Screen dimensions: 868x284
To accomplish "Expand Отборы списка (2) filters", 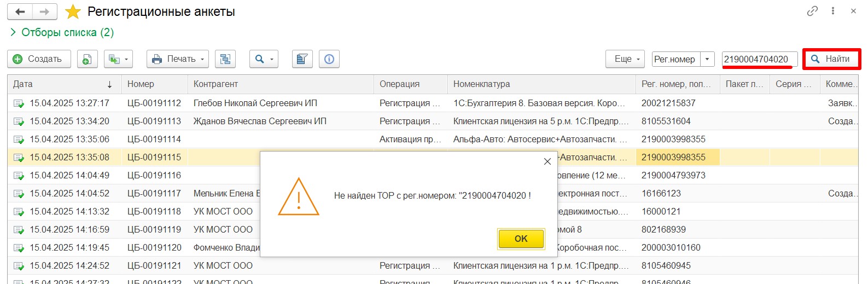I will click(x=62, y=32).
